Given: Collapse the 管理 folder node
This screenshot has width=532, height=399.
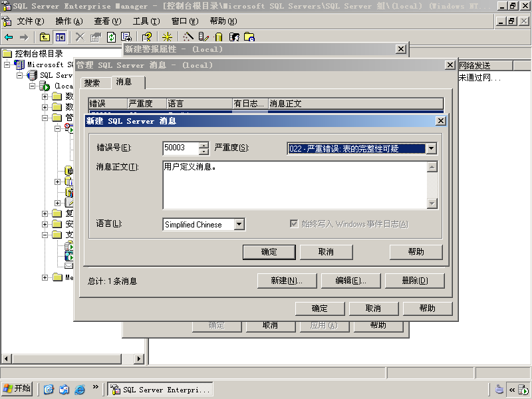Looking at the screenshot, I should tap(45, 118).
